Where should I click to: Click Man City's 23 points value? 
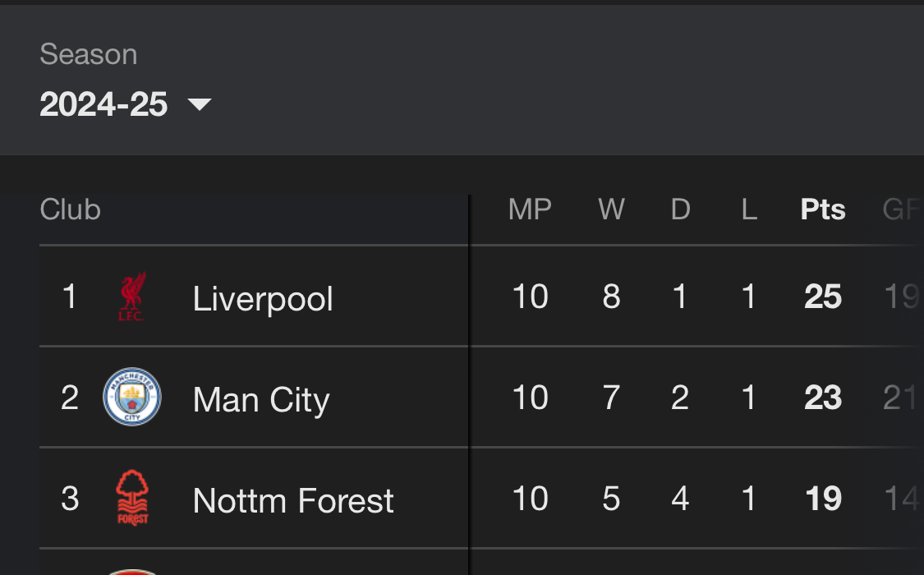823,398
